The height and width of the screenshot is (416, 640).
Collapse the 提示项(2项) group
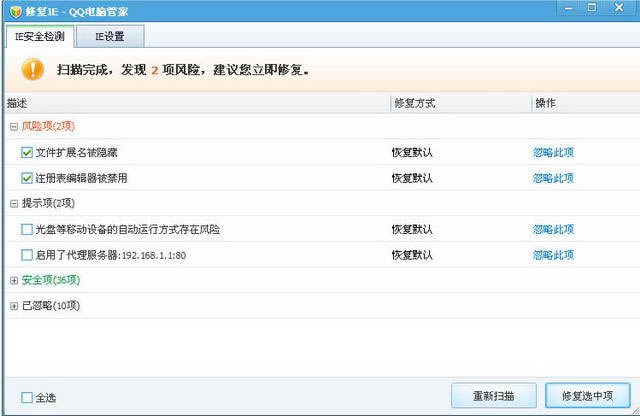(x=13, y=203)
